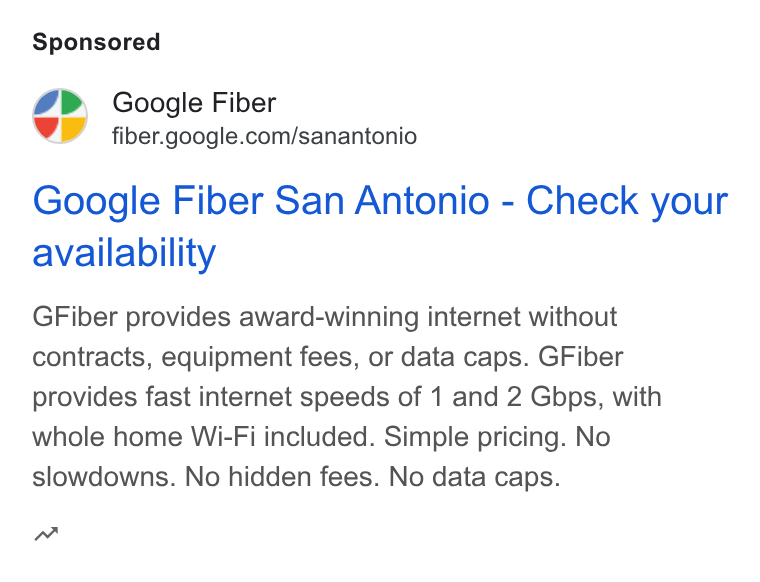Click the contracts, equipment fees phrase
Viewport: 760px width, 582px height.
pyautogui.click(x=196, y=358)
